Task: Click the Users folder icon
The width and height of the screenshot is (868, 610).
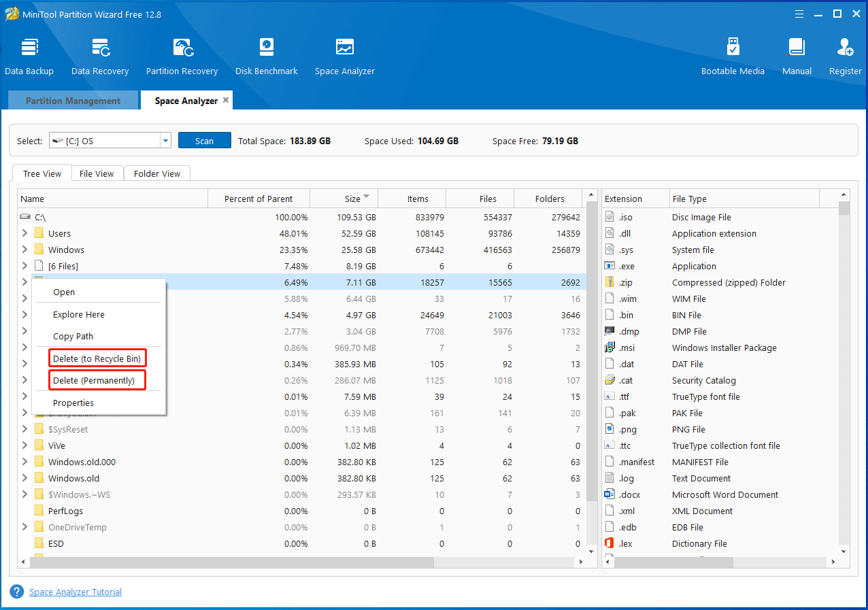Action: [x=39, y=233]
